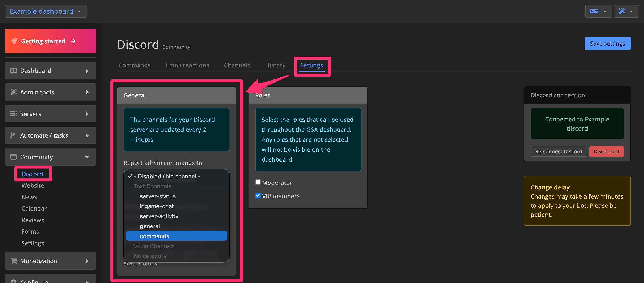This screenshot has height=283, width=644.
Task: Click the Getting started rocket icon
Action: (x=14, y=41)
